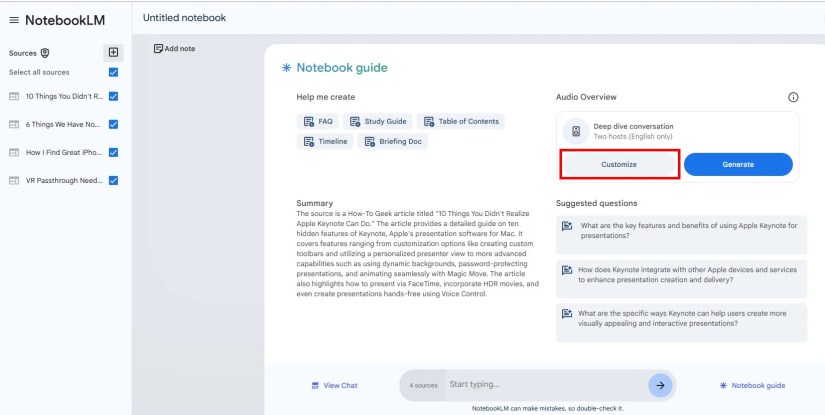Create a Table of Contents
Viewport: 825px width, 415px height.
(x=461, y=122)
